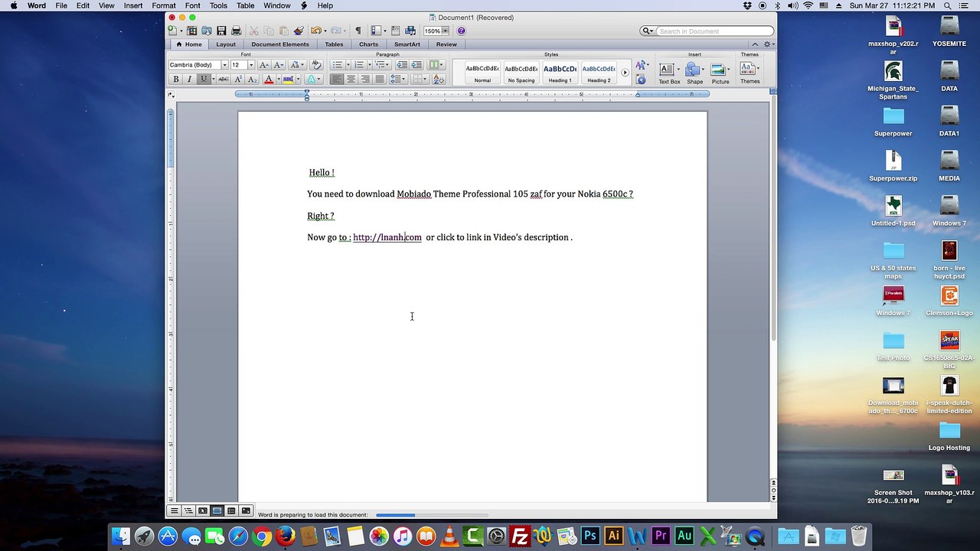Click the New blank document icon
The height and width of the screenshot is (551, 980).
172,31
